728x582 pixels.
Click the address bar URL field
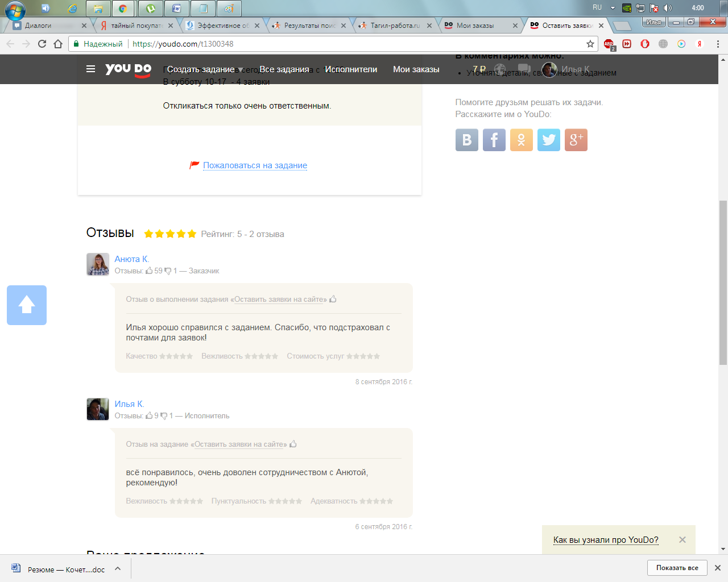point(341,44)
